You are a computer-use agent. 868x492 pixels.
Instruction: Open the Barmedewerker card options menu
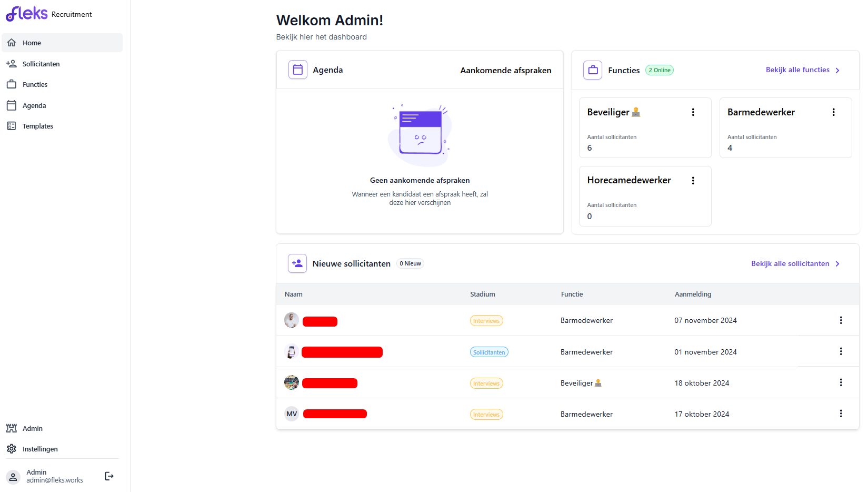833,112
